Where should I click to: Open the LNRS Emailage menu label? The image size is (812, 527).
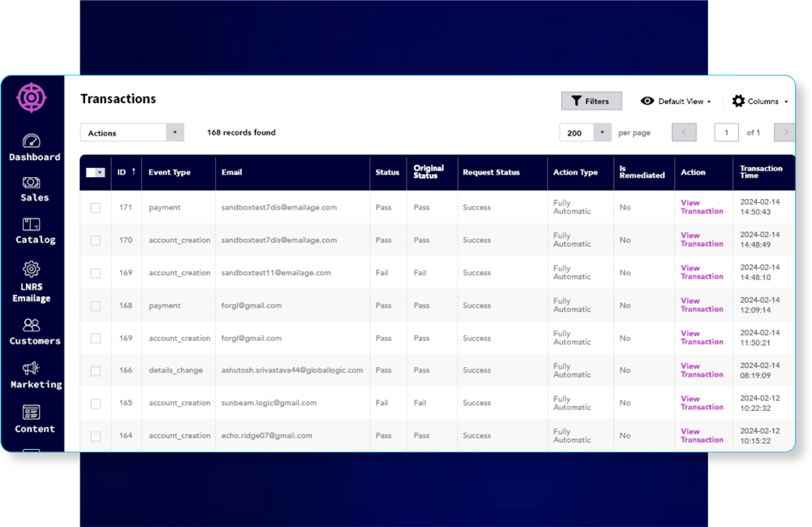point(32,292)
